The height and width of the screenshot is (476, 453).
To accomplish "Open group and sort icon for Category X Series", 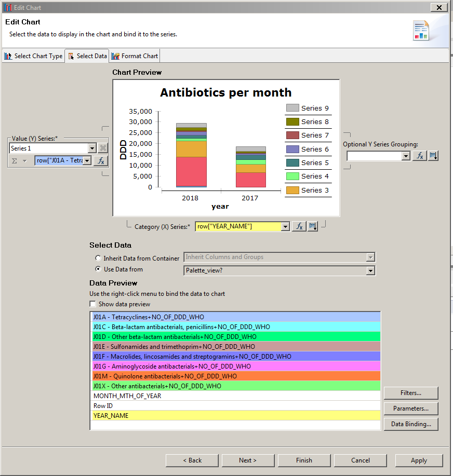I will click(x=312, y=226).
